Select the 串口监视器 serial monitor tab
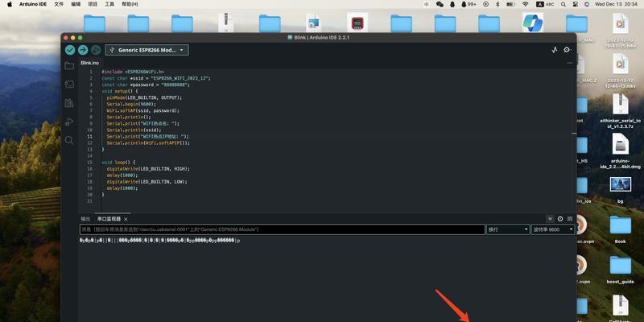Image resolution: width=644 pixels, height=322 pixels. pos(109,219)
